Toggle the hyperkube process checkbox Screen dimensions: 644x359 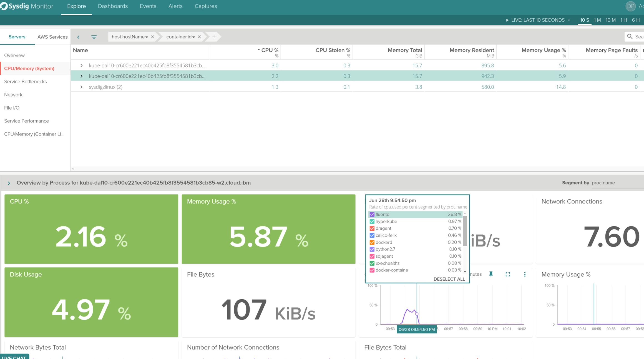point(372,221)
